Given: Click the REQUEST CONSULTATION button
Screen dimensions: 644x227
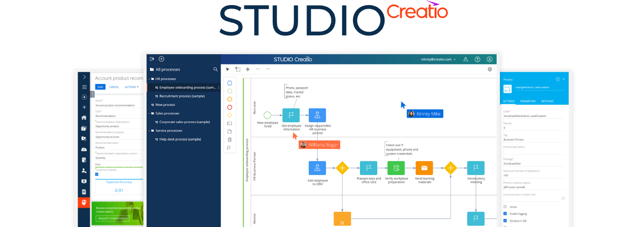Looking at the screenshot, I should click(x=112, y=218).
